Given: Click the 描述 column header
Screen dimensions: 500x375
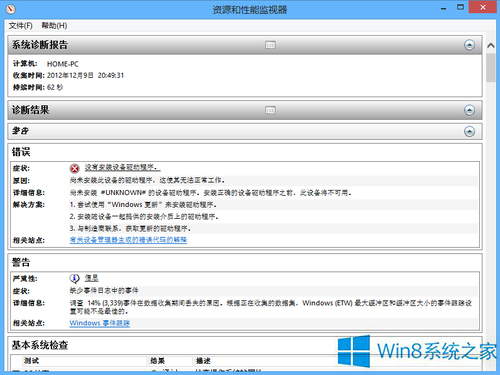Looking at the screenshot, I should pos(203,361).
